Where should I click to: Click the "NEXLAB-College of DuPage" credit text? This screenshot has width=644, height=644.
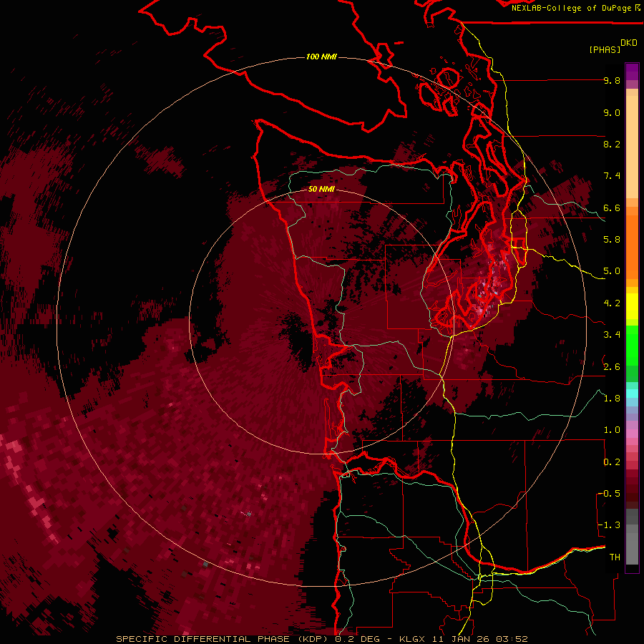tap(571, 8)
